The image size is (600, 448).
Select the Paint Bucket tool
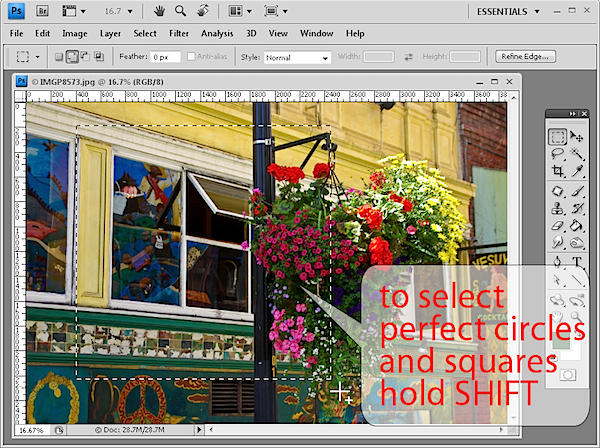[x=577, y=225]
